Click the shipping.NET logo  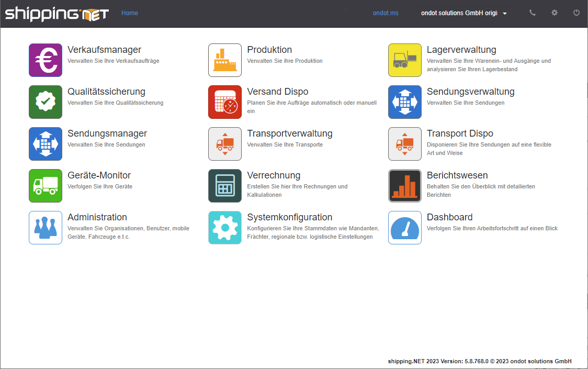tap(56, 14)
